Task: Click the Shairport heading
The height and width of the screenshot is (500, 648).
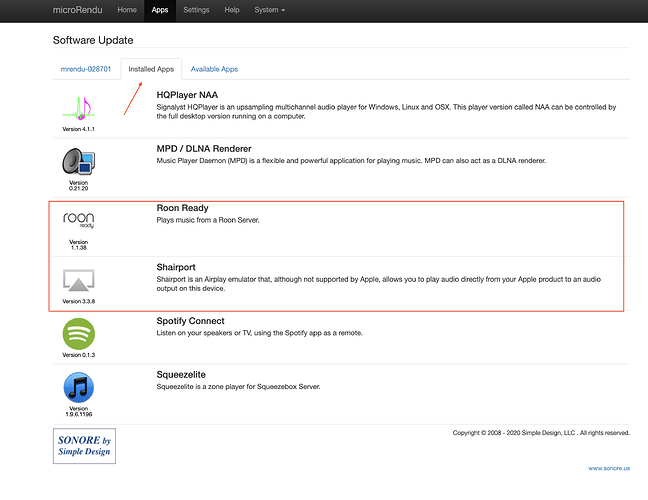Action: click(176, 267)
